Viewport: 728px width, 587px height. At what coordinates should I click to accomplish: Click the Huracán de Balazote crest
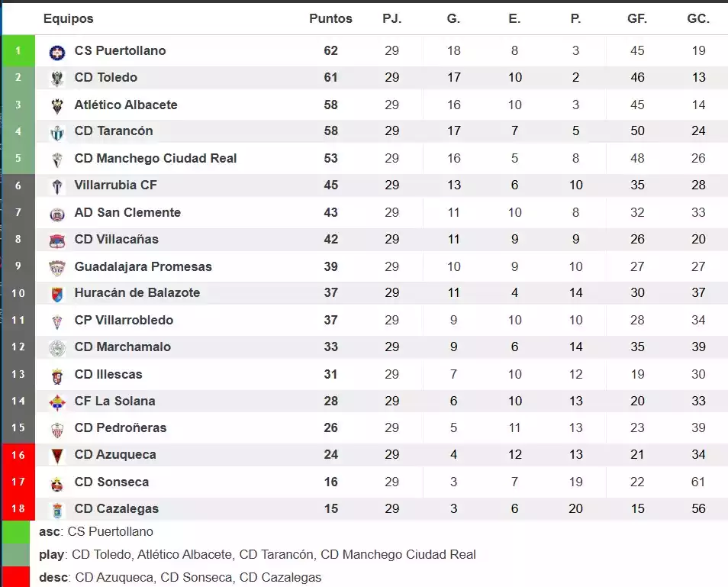pos(57,294)
